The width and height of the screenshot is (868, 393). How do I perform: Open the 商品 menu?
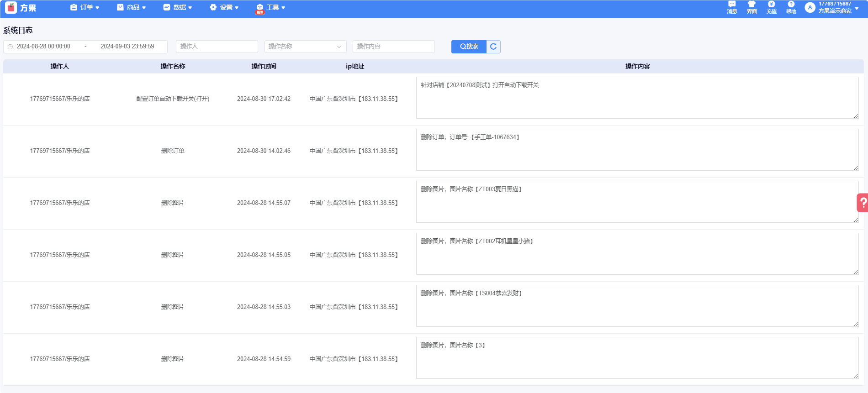(132, 8)
